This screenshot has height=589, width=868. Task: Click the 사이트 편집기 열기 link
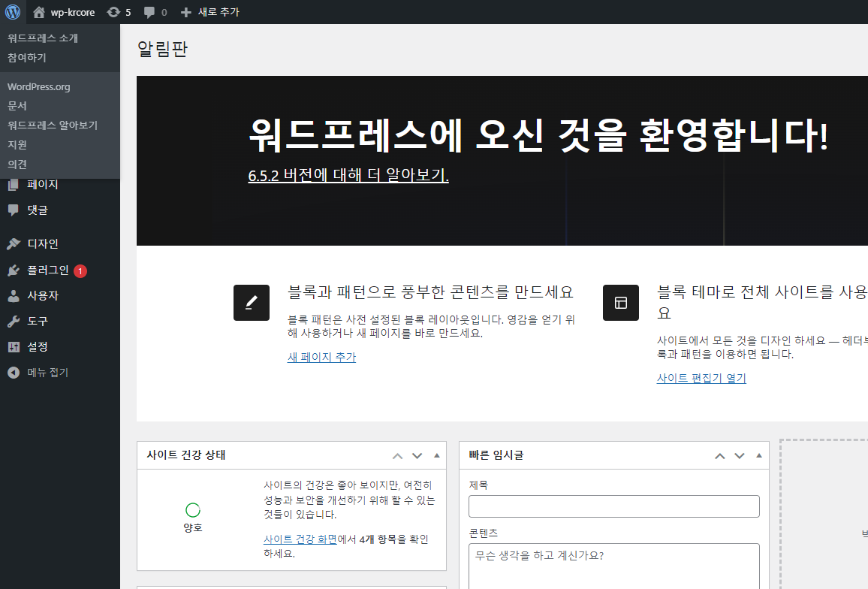[701, 379]
